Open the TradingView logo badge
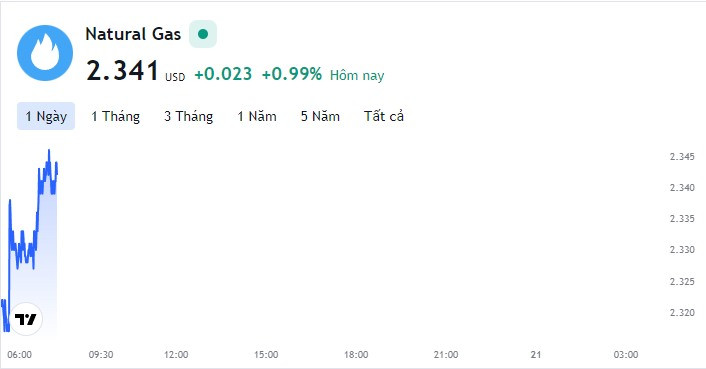Viewport: 706px width, 369px height. [x=26, y=319]
